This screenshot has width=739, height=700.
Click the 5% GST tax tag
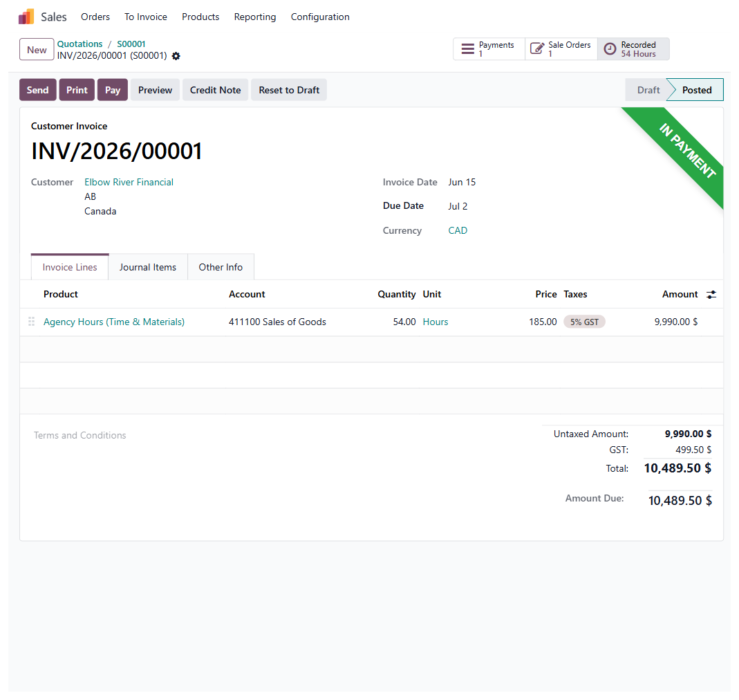click(584, 322)
